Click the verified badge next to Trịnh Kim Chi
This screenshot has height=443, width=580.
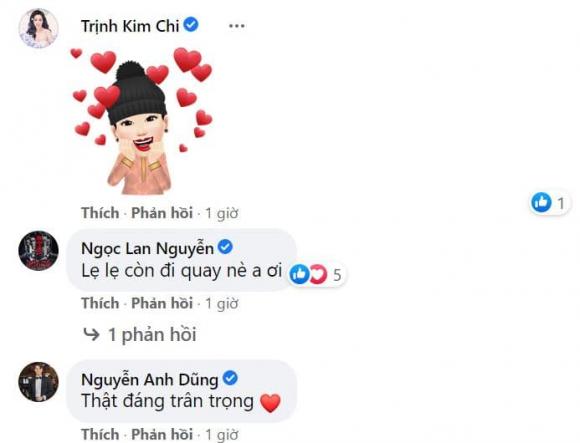tap(191, 25)
